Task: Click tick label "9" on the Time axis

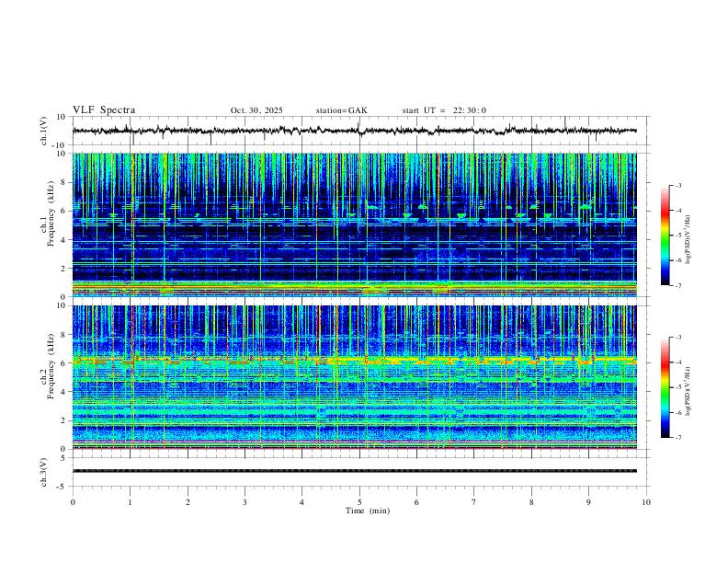Action: tap(588, 502)
